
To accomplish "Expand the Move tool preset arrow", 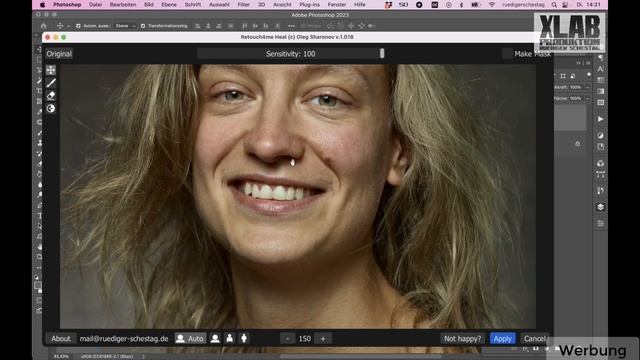I will [68, 26].
